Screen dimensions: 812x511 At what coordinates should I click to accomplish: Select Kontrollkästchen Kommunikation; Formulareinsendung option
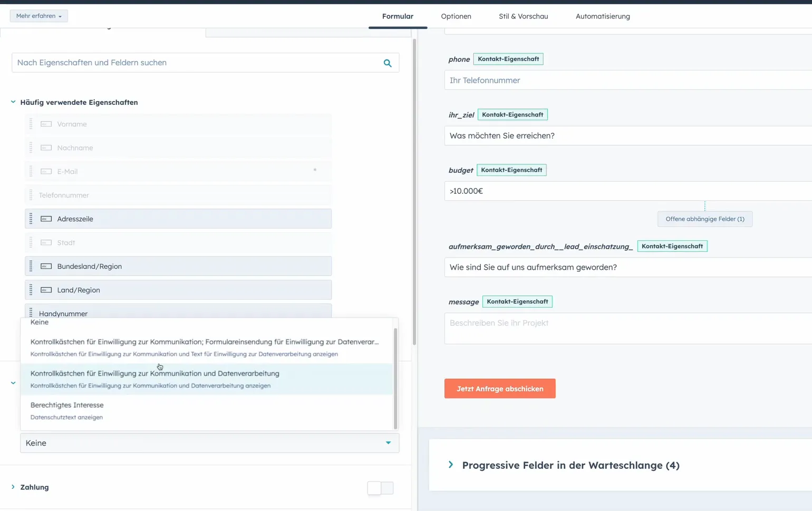point(207,348)
